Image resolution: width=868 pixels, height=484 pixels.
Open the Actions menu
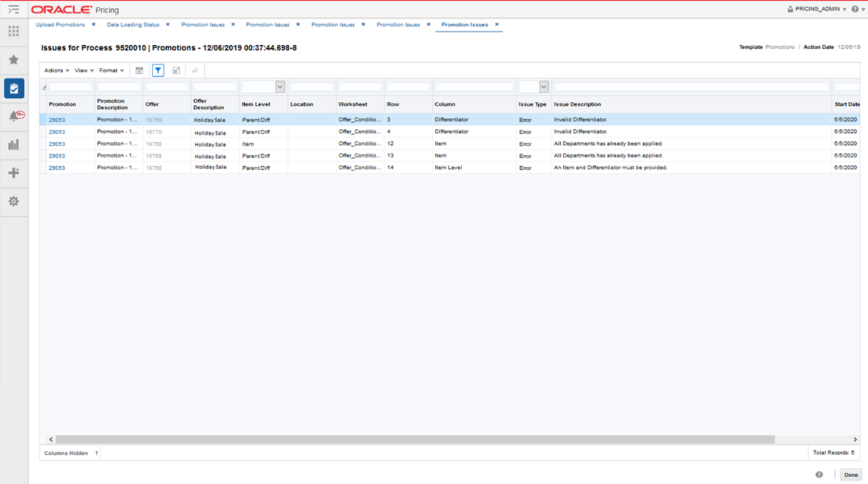point(57,71)
